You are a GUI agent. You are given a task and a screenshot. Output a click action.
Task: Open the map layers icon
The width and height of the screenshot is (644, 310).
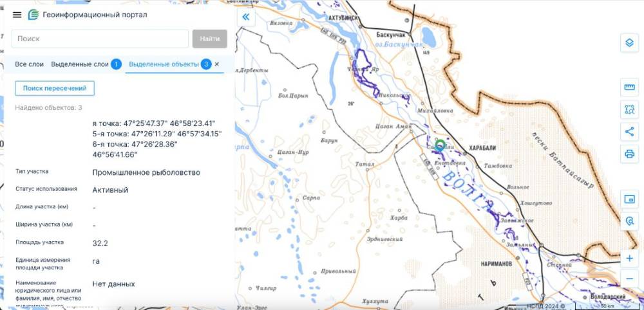pos(629,43)
